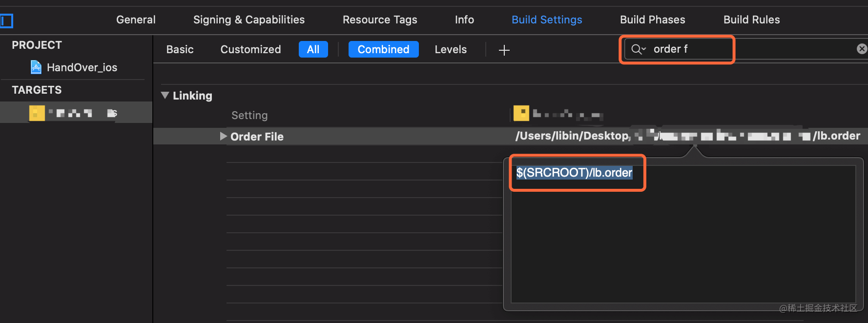This screenshot has width=868, height=323.
Task: Click the search field containing 'order f'
Action: (x=693, y=49)
